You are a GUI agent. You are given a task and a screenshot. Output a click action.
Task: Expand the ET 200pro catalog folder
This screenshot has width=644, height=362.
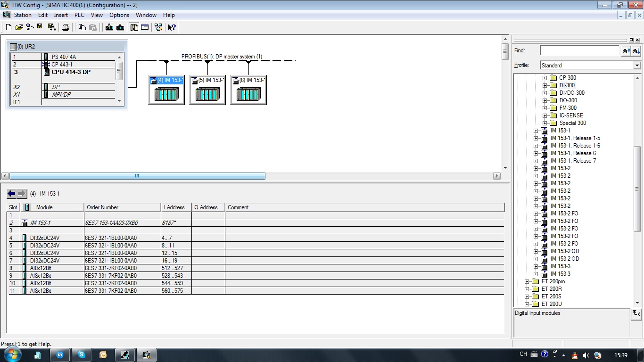527,281
